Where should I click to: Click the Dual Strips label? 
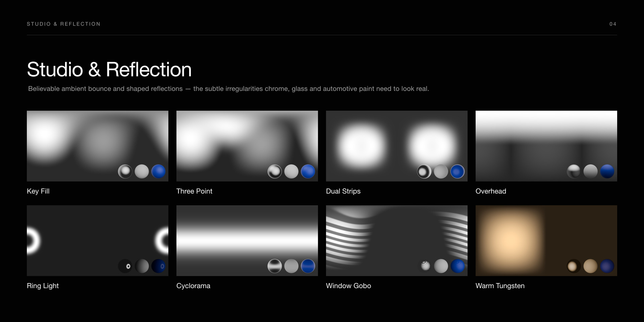pyautogui.click(x=343, y=191)
